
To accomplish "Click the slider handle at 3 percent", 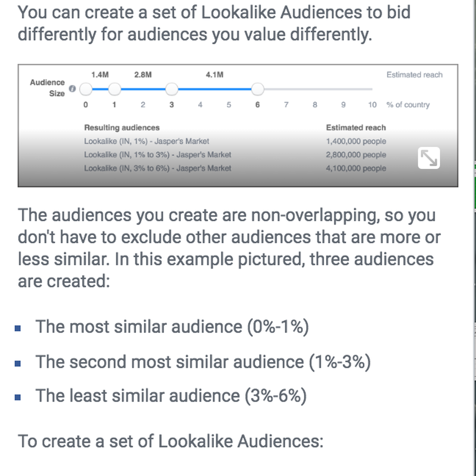I will point(171,89).
